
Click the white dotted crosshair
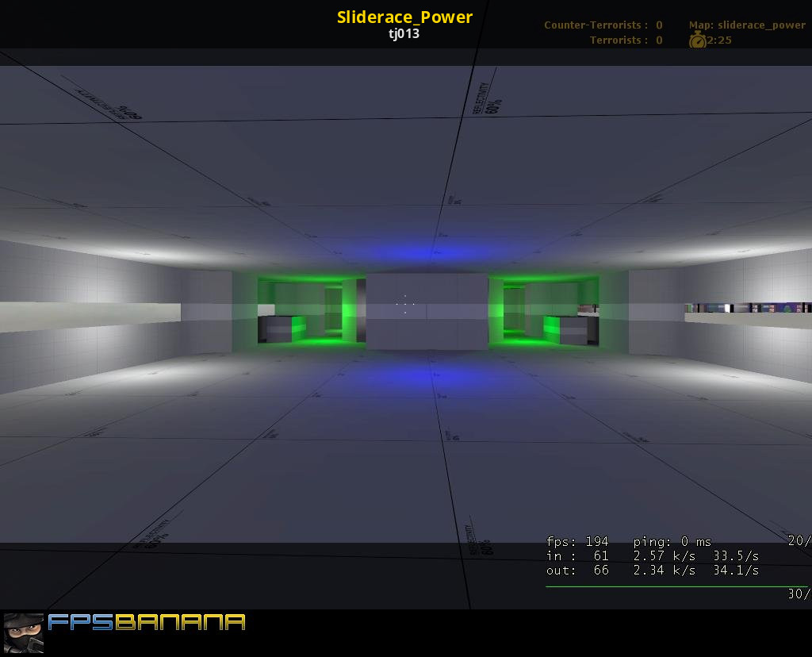[405, 303]
